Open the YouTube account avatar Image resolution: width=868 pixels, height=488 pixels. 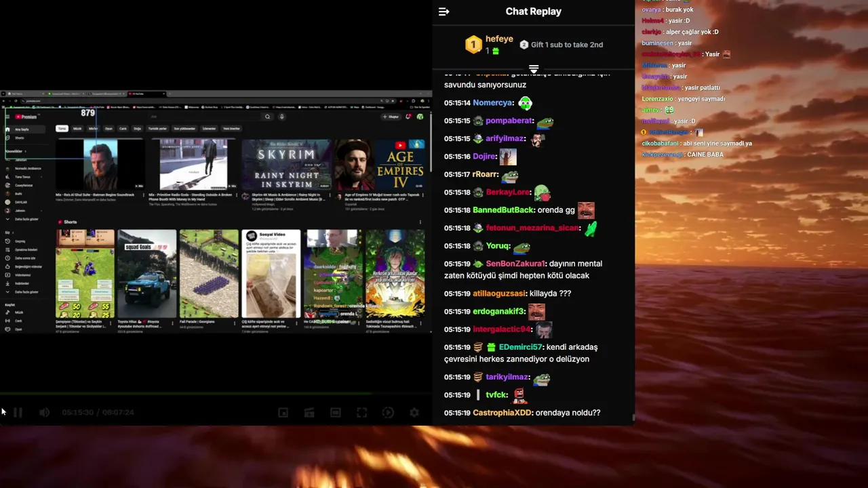pyautogui.click(x=420, y=117)
